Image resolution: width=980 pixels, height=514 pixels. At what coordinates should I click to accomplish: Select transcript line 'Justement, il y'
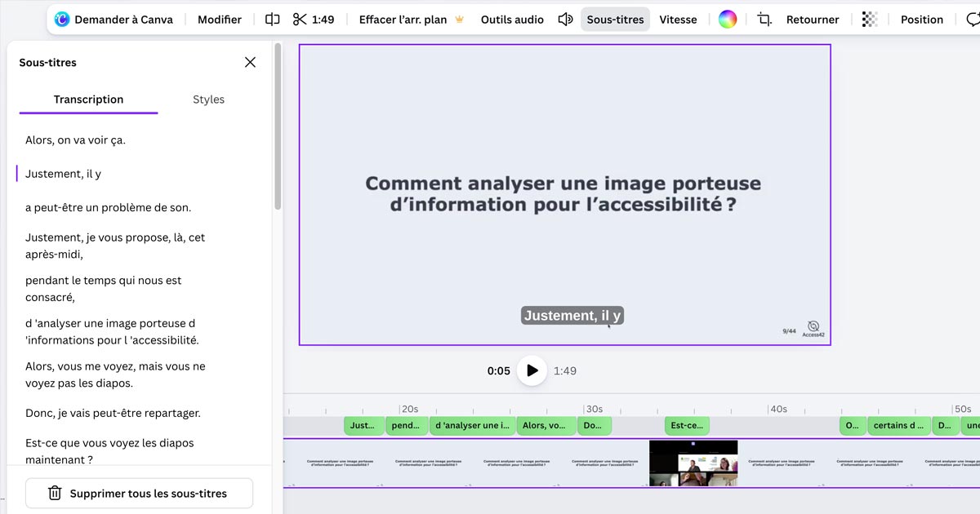(63, 174)
